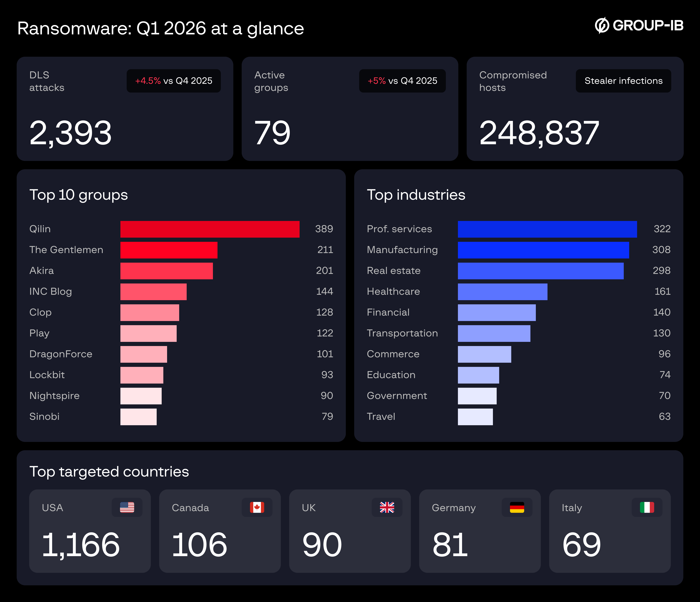Click the 'DragonForce' group label
Image resolution: width=700 pixels, height=602 pixels.
pyautogui.click(x=61, y=354)
